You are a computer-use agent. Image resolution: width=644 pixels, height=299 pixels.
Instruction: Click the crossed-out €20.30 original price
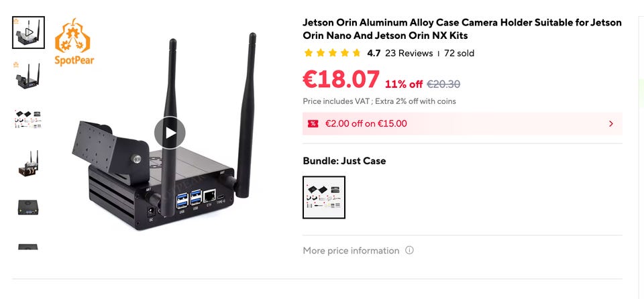click(443, 84)
